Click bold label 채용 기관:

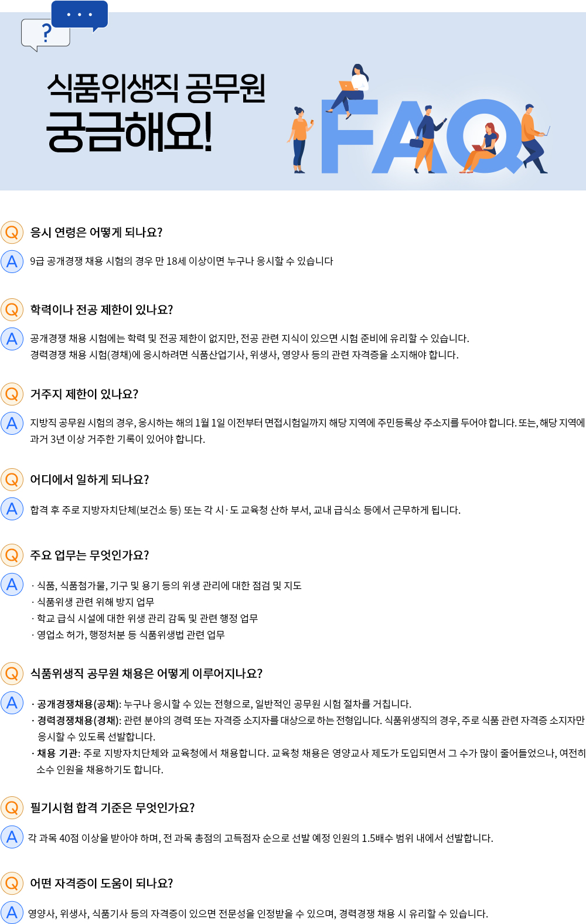pos(59,753)
